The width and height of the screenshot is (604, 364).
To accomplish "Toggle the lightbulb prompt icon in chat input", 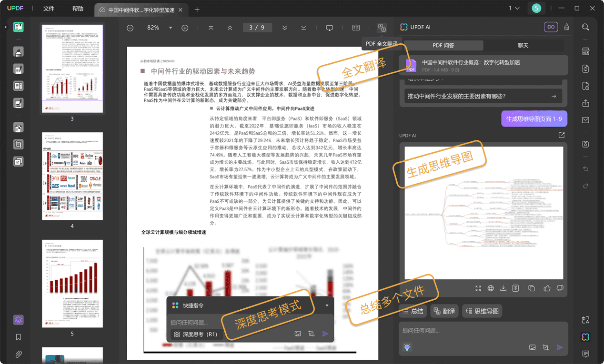I will point(406,347).
